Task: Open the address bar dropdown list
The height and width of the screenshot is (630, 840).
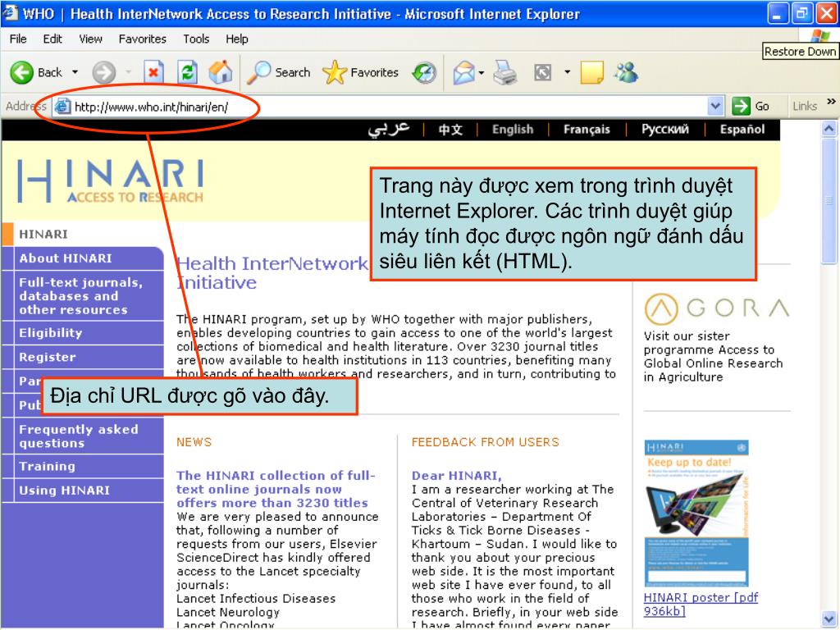Action: [x=715, y=106]
